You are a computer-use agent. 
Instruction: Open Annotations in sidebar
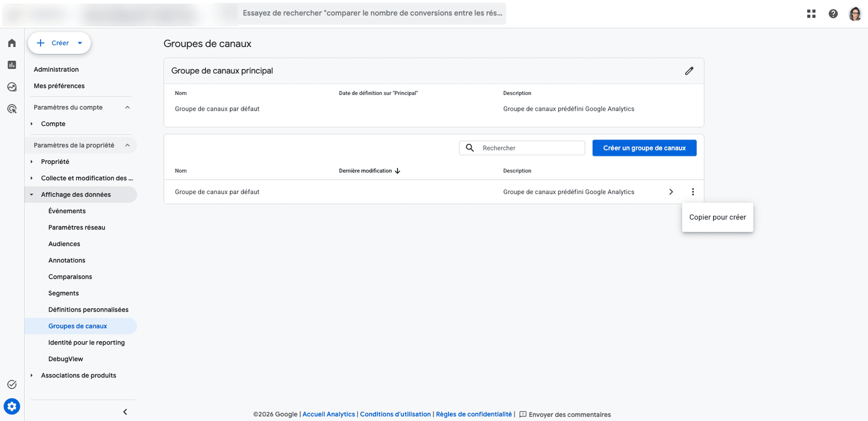pos(67,261)
